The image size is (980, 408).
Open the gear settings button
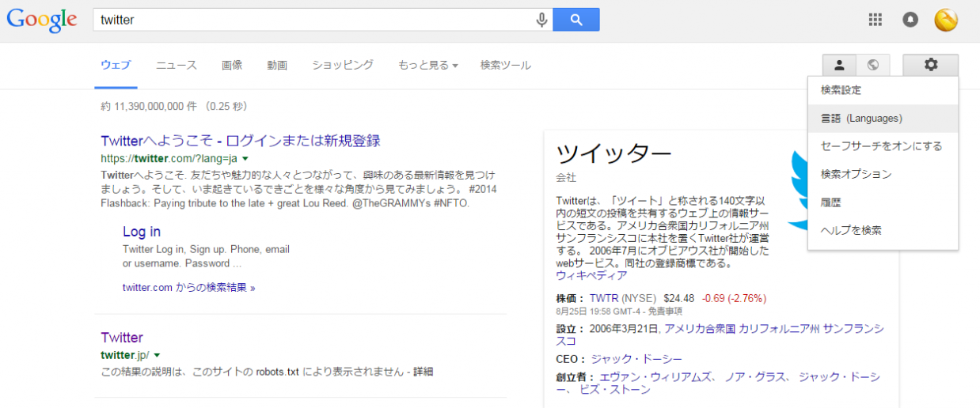click(x=931, y=65)
